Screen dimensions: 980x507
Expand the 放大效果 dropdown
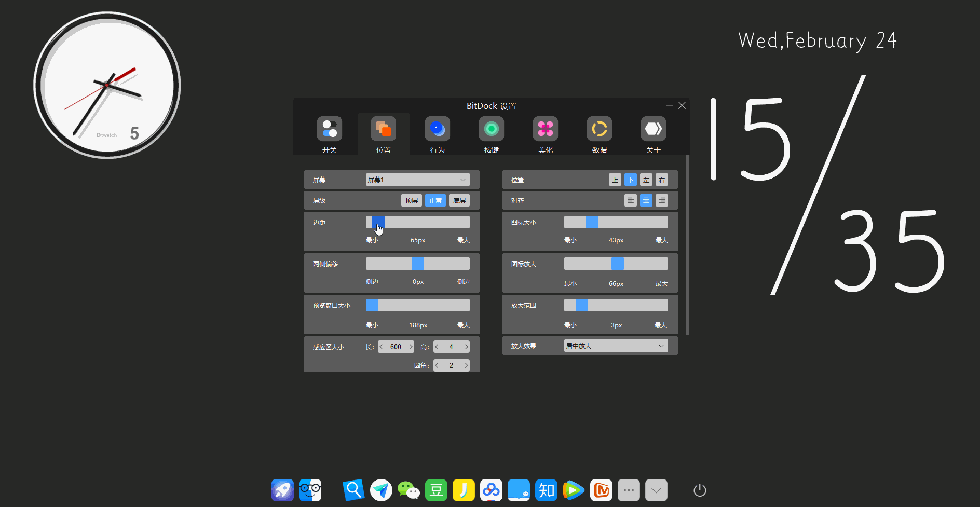[x=616, y=346]
